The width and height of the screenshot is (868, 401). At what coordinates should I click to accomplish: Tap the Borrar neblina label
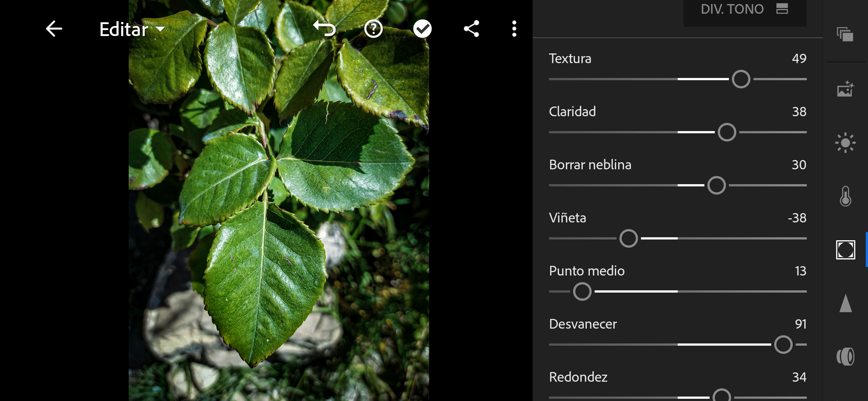590,164
